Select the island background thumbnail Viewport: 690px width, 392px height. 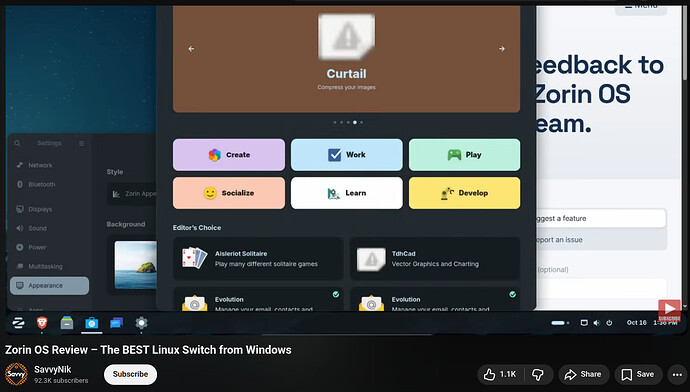[x=136, y=265]
